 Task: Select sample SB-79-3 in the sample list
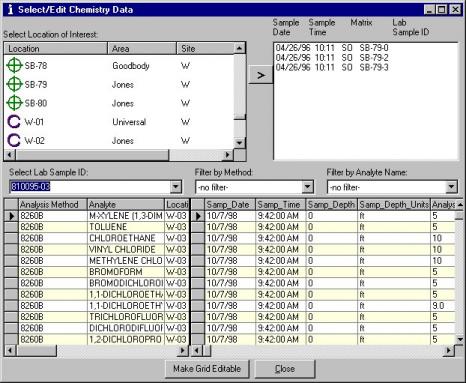[332, 67]
